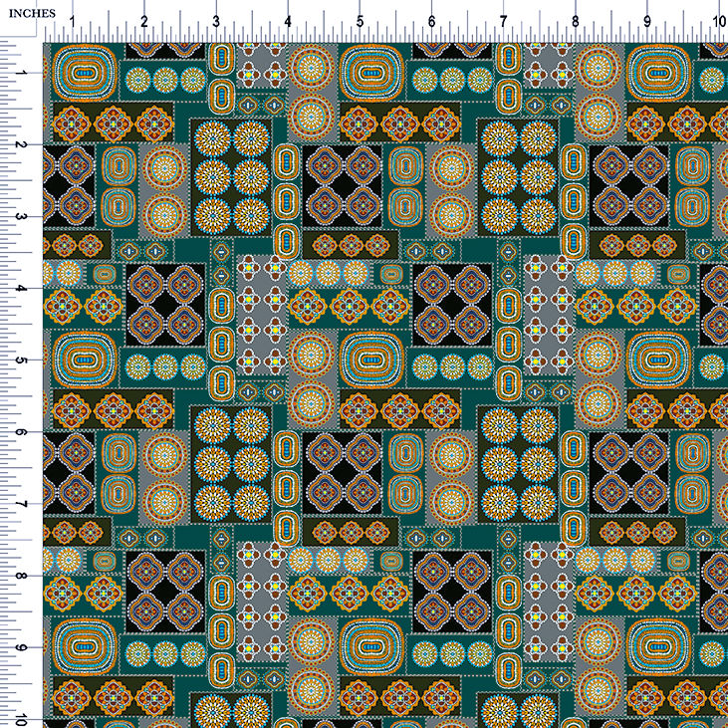Image resolution: width=728 pixels, height=728 pixels.
Task: Click the number 10 on the top ruler
Action: tap(719, 21)
